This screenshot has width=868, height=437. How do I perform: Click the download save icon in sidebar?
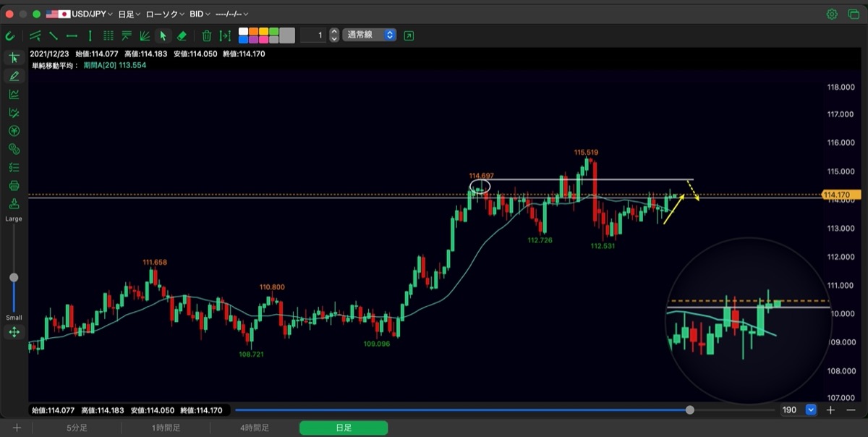[x=14, y=203]
